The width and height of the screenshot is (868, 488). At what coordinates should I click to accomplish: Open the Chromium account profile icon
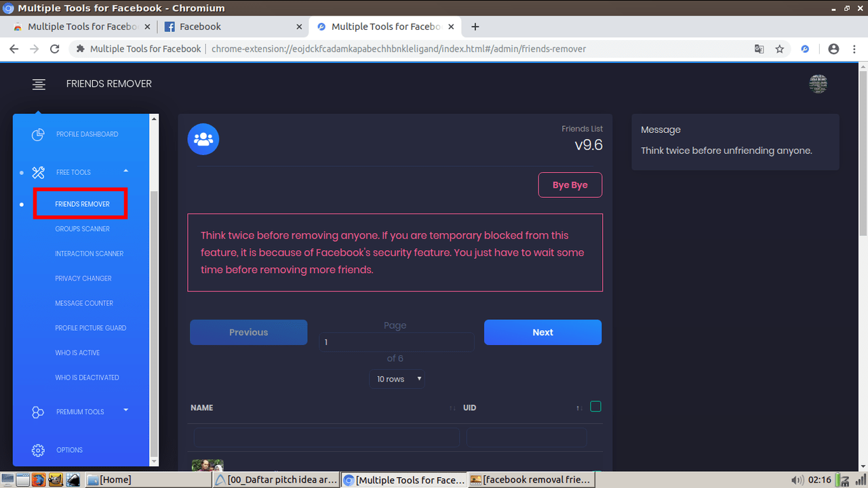pos(833,49)
